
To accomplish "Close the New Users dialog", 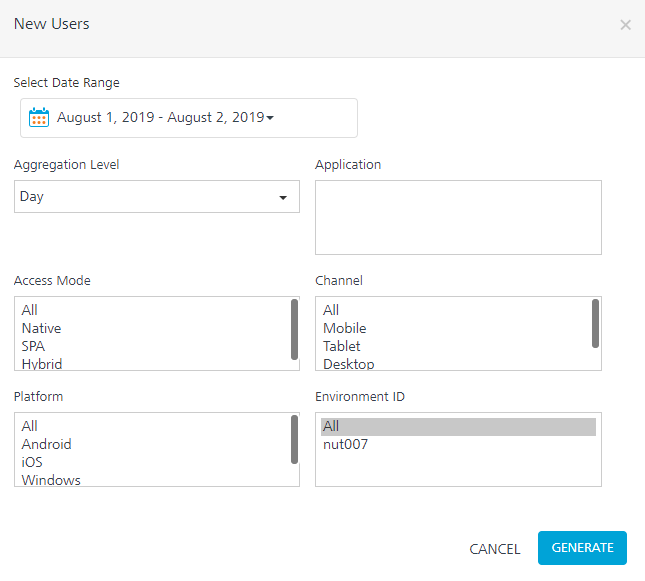I will click(x=625, y=25).
